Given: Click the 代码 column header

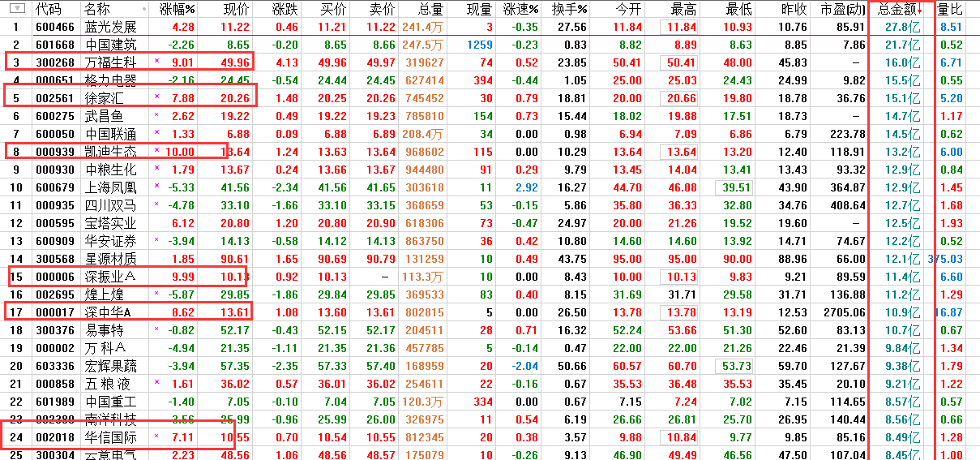Looking at the screenshot, I should pyautogui.click(x=49, y=9).
